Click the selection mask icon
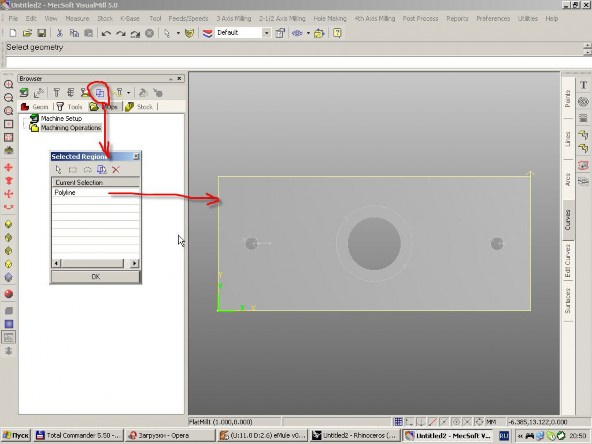Screen dimensions: 592x444 click(190, 33)
